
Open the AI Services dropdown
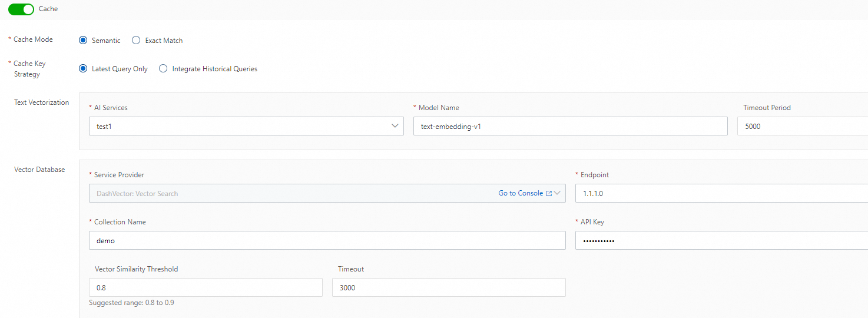tap(241, 126)
